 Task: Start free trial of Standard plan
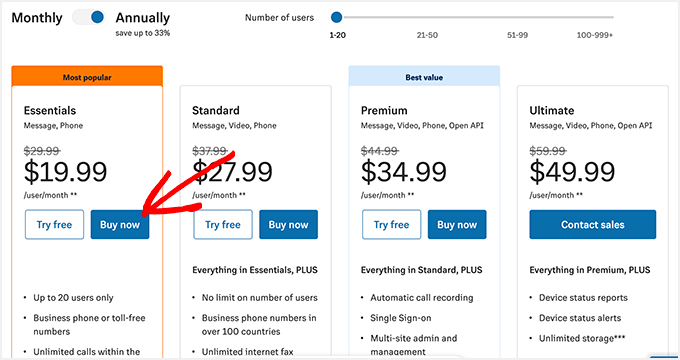coord(223,225)
